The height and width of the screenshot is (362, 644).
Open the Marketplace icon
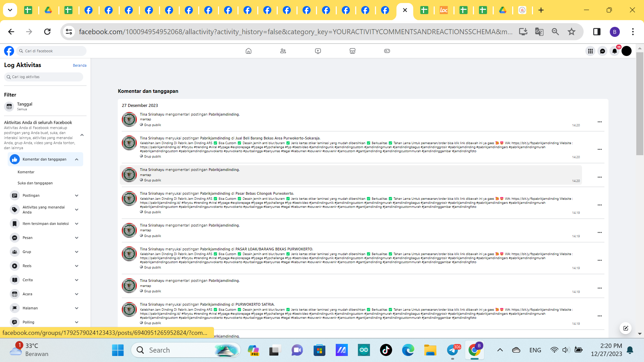pyautogui.click(x=352, y=51)
